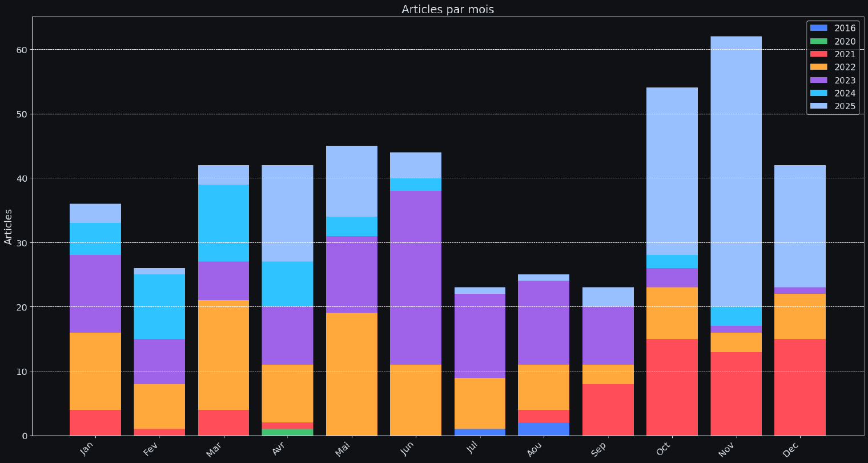Click the 2016 blue legend swatch
The image size is (868, 463).
[818, 28]
